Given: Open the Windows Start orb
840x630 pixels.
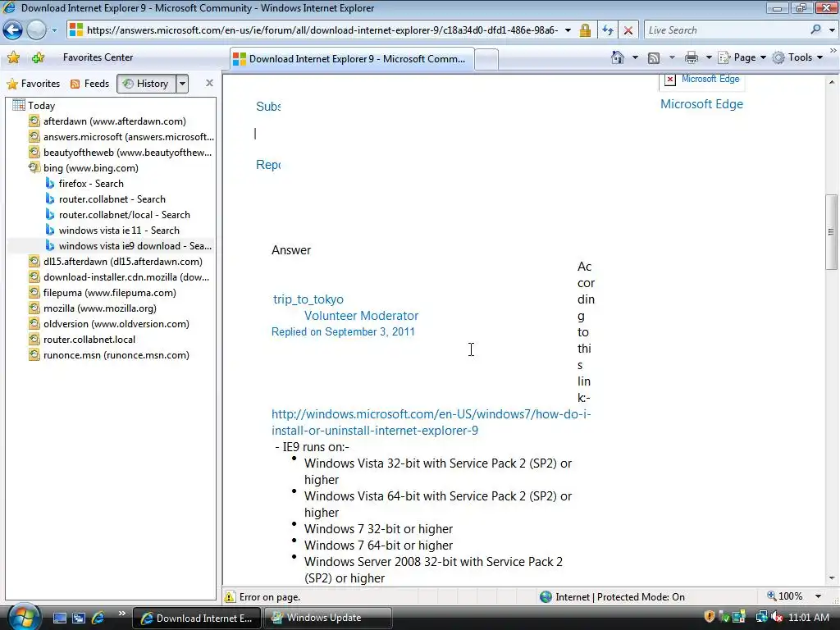Looking at the screenshot, I should tap(24, 616).
